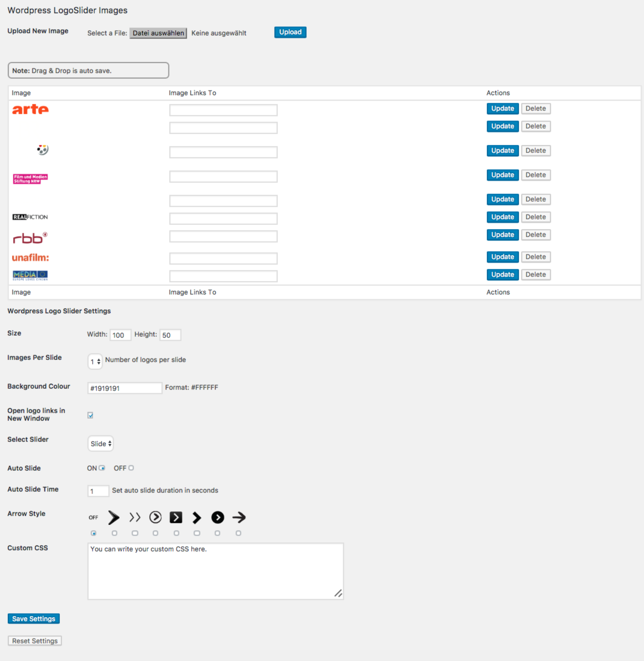Click the Custom CSS text area
Image resolution: width=644 pixels, height=661 pixels.
tap(216, 571)
